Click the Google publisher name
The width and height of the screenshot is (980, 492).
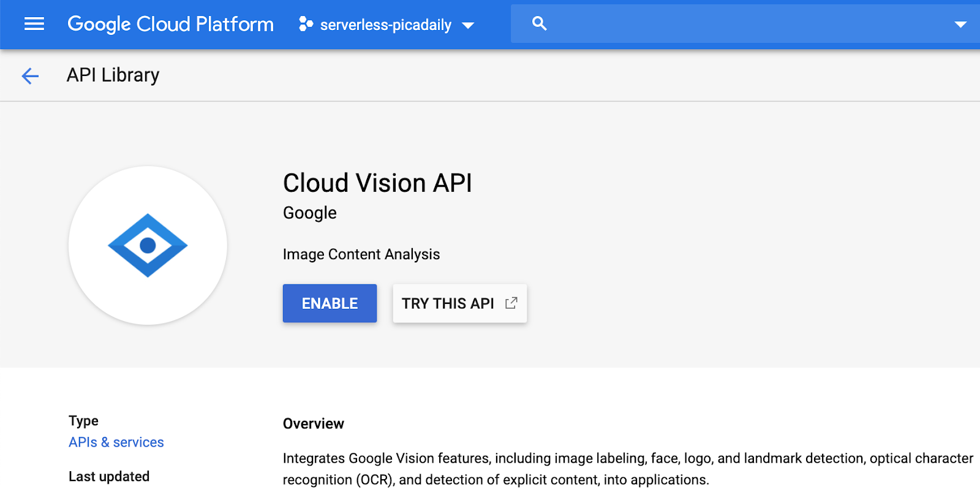[x=309, y=213]
